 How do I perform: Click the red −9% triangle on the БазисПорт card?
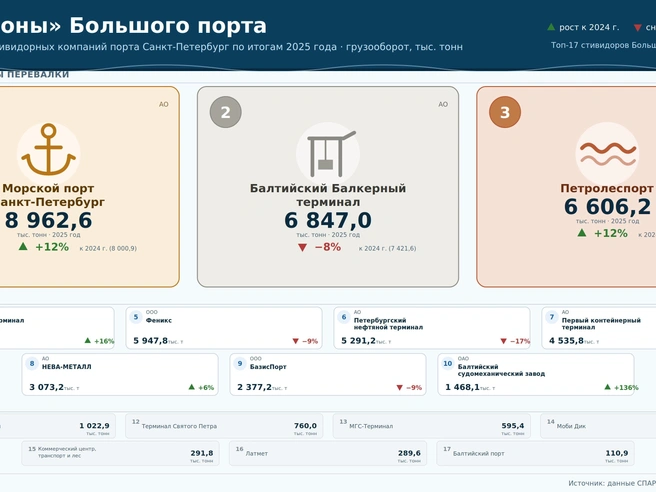tap(400, 388)
